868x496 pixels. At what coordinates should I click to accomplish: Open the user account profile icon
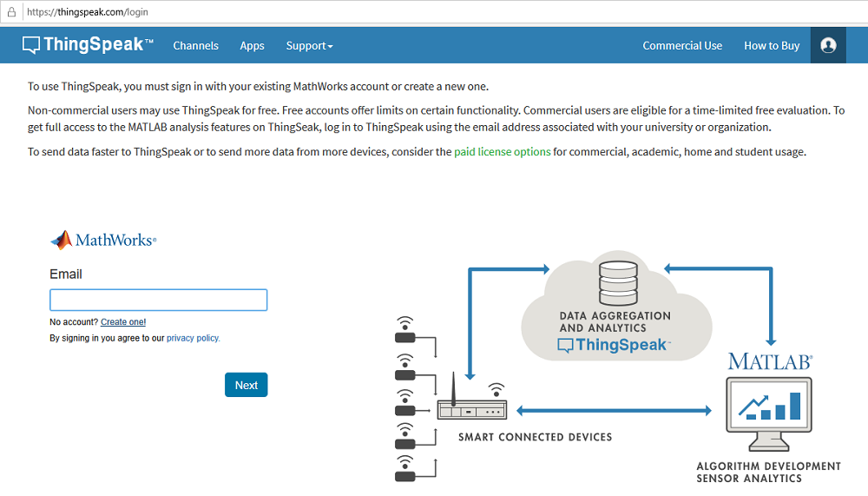pyautogui.click(x=828, y=45)
